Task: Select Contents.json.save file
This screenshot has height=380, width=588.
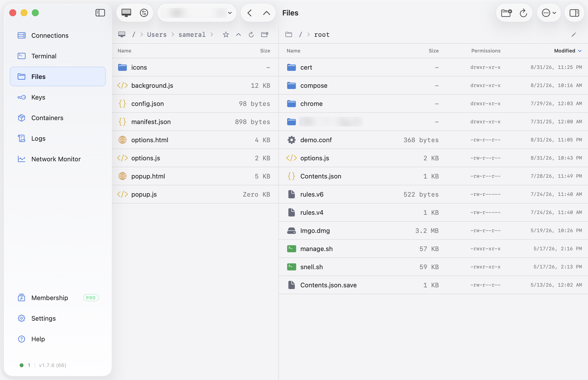Action: point(433,285)
